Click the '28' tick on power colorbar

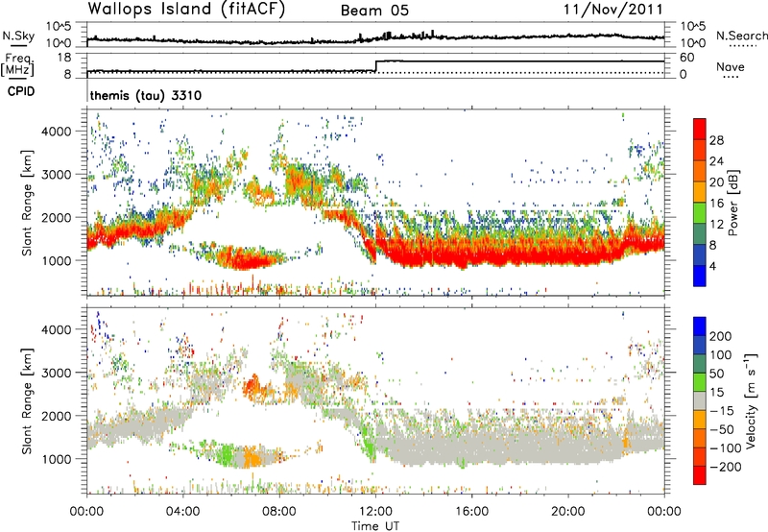click(716, 140)
